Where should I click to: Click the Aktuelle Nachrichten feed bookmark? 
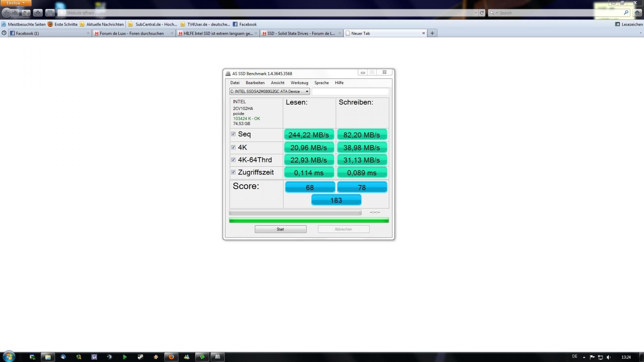coord(102,24)
